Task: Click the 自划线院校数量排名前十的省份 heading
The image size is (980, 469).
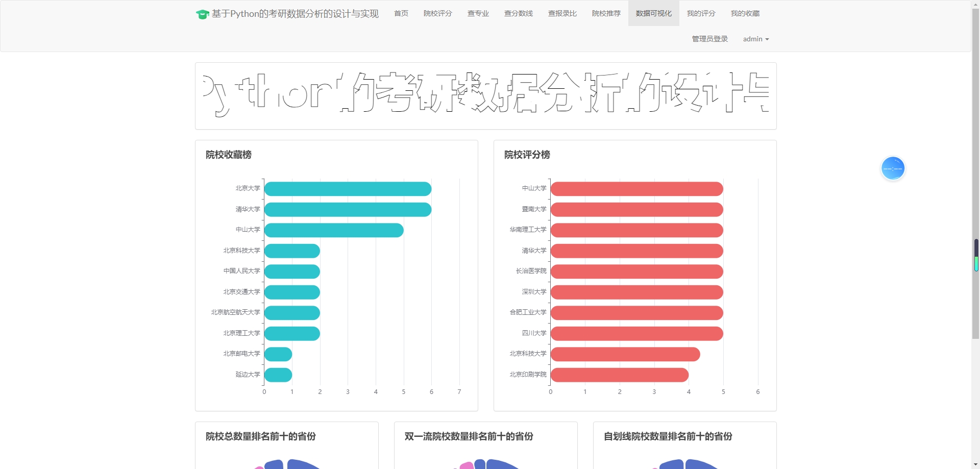Action: click(668, 436)
